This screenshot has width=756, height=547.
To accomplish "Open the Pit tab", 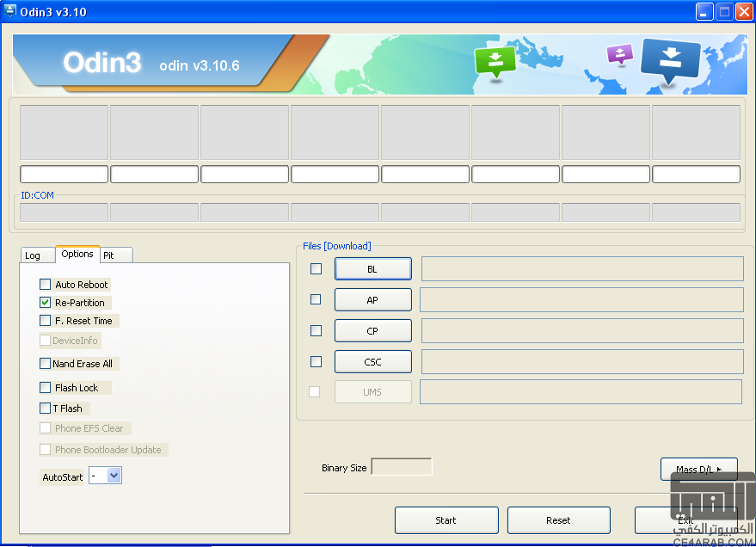I will click(x=116, y=255).
